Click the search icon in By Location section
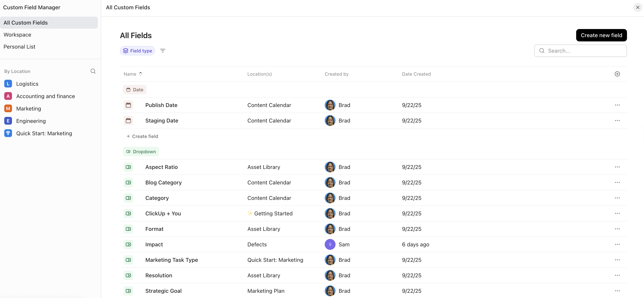Screen dimensions: 644x298 point(93,71)
